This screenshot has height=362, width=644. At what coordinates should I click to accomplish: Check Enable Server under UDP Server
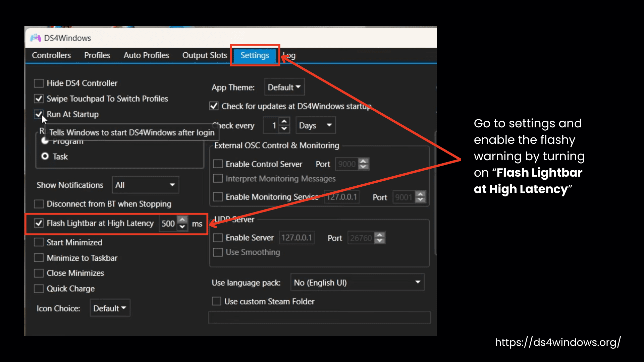[x=218, y=238]
